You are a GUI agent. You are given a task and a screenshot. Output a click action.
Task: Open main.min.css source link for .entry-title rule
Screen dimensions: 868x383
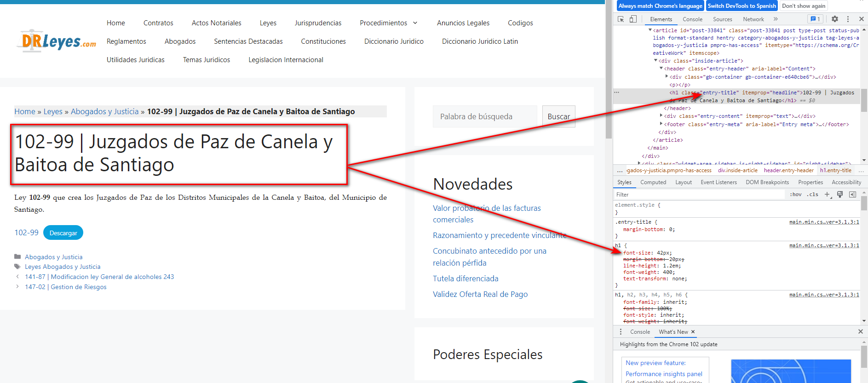(x=824, y=222)
